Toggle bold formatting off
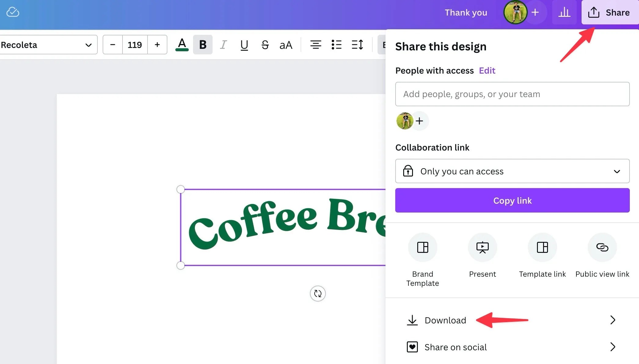The image size is (639, 364). [202, 45]
